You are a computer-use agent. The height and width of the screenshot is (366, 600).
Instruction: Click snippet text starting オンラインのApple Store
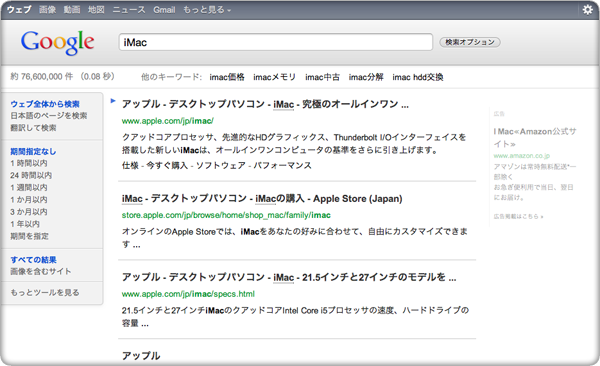295,238
